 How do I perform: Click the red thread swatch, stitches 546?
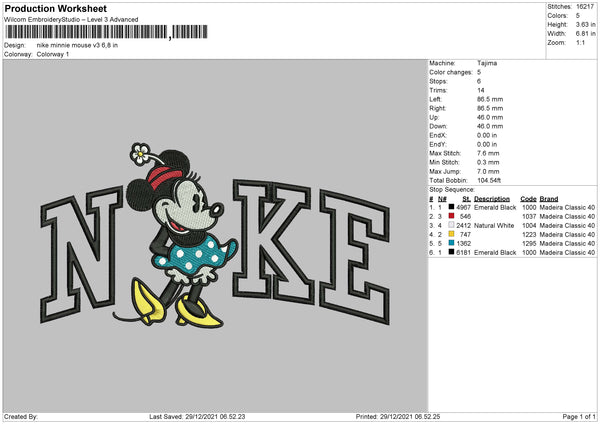[452, 216]
